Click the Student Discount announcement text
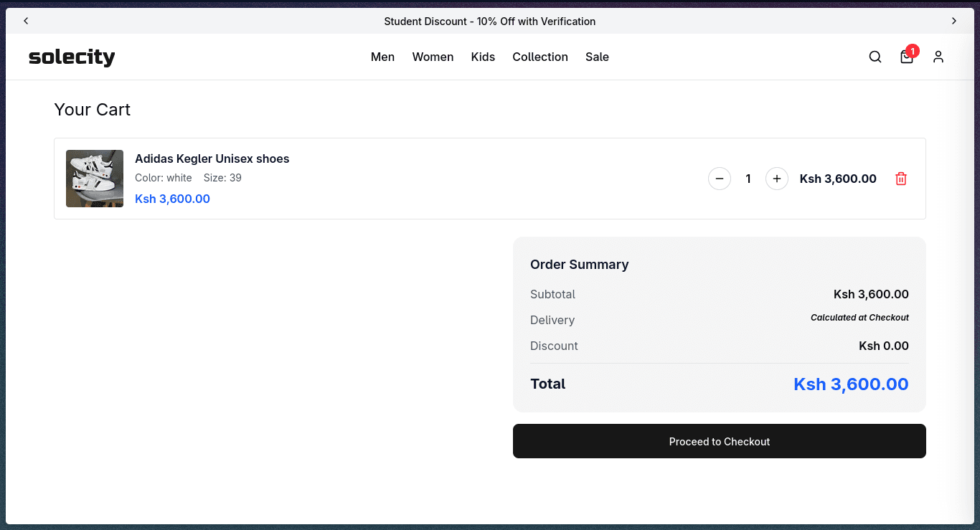 pyautogui.click(x=490, y=21)
